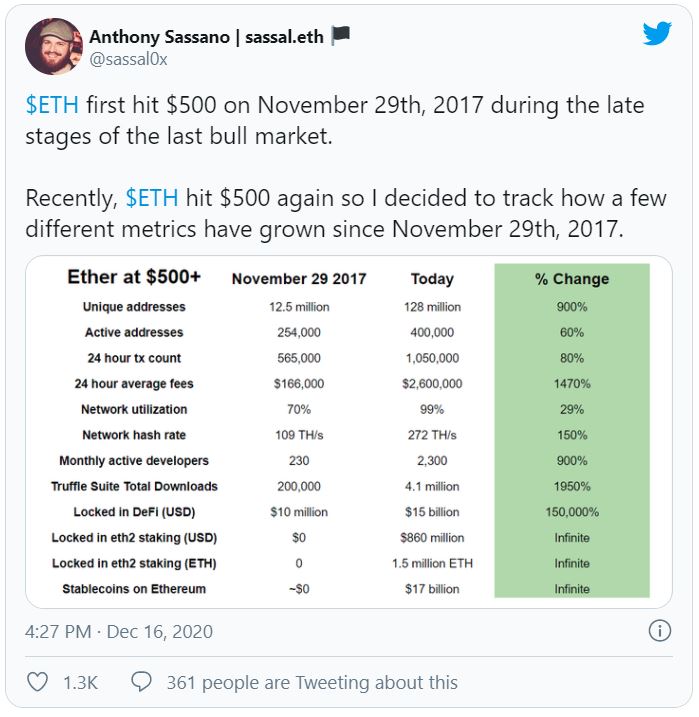Click the green % Change column header

point(572,278)
